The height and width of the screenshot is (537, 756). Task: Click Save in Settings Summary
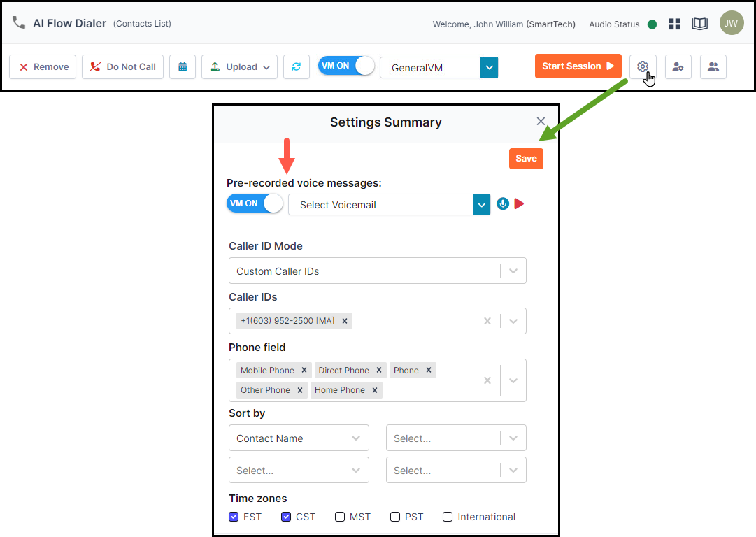click(526, 159)
